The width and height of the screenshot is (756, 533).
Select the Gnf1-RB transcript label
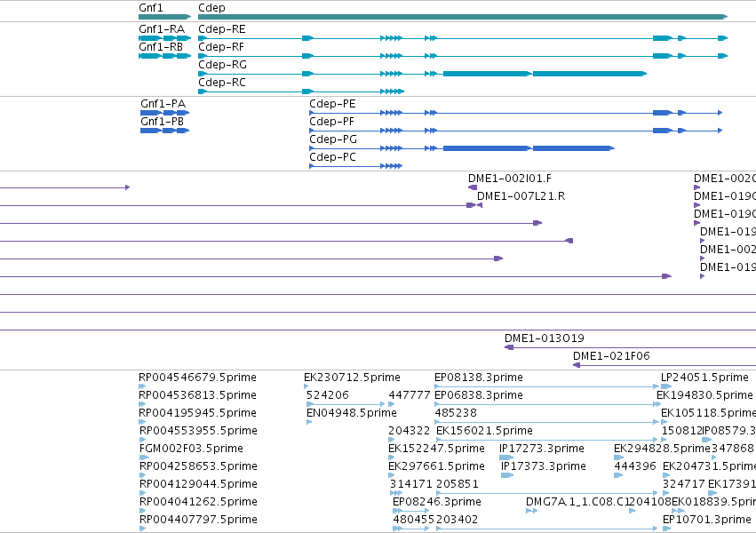pos(161,47)
